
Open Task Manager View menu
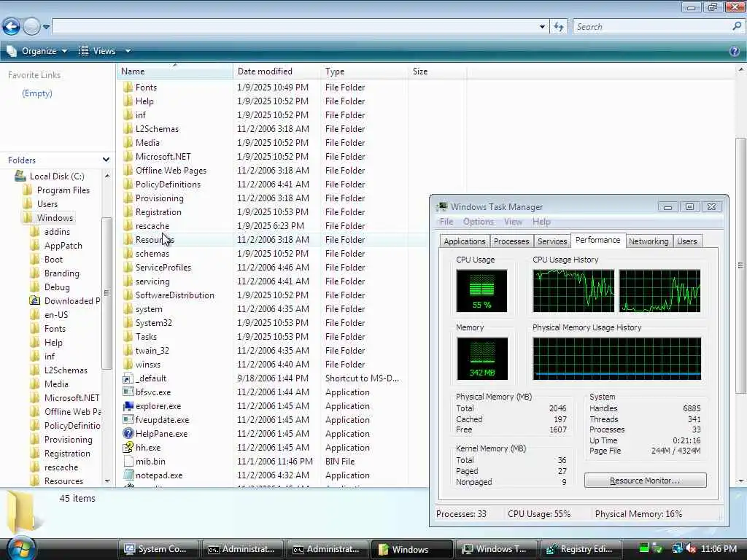click(513, 222)
